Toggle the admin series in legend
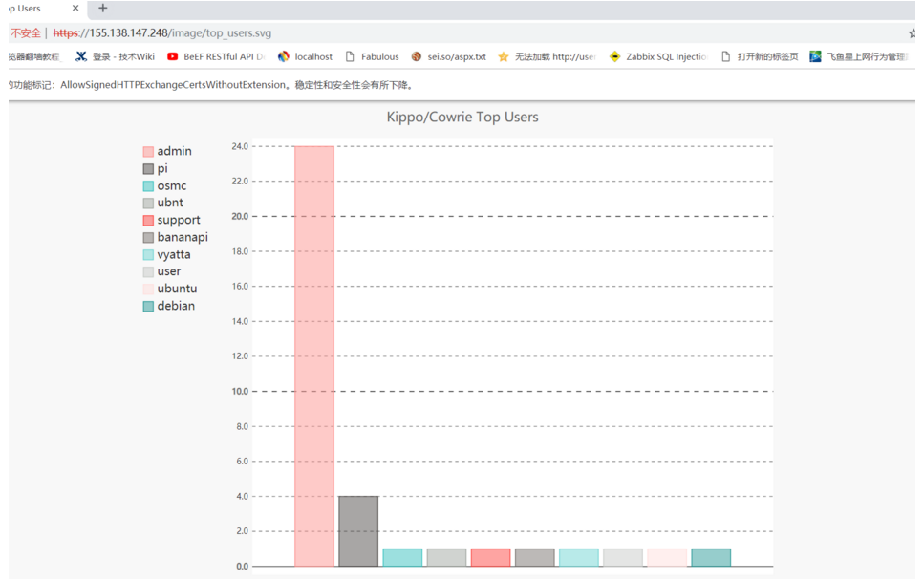This screenshot has width=924, height=581. pyautogui.click(x=167, y=151)
